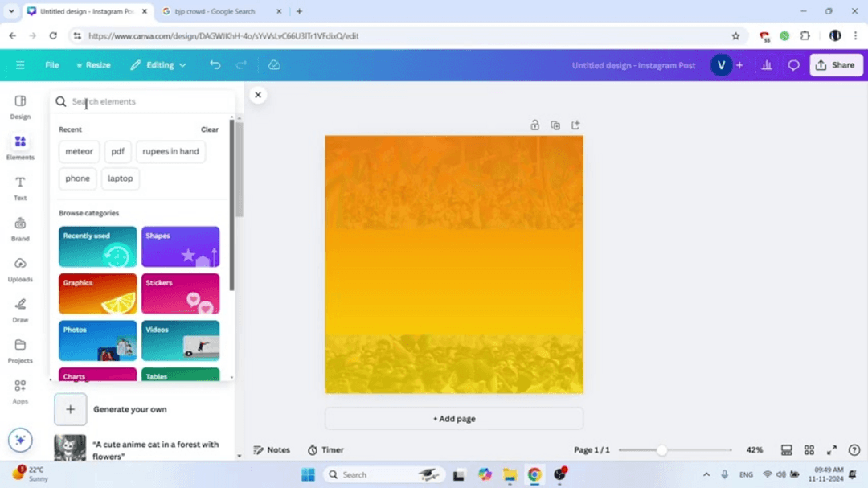Switch to bjp crowd Google Search tab
Viewport: 868px width, 488px height.
click(217, 12)
